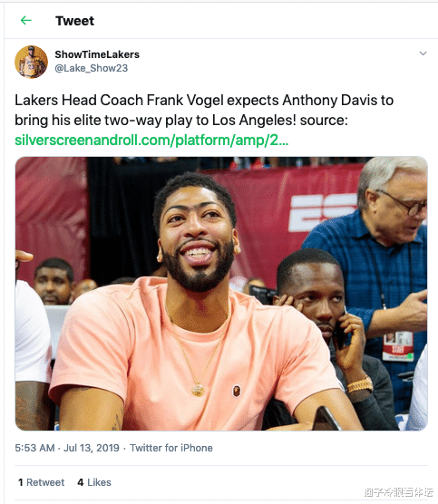The image size is (438, 504).
Task: Click the gold necklace pendant in photo
Action: tap(198, 390)
